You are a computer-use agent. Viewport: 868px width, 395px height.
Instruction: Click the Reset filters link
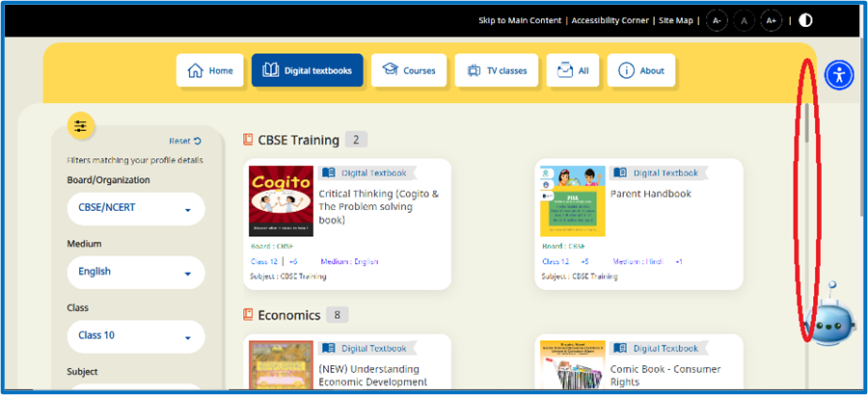click(x=184, y=141)
